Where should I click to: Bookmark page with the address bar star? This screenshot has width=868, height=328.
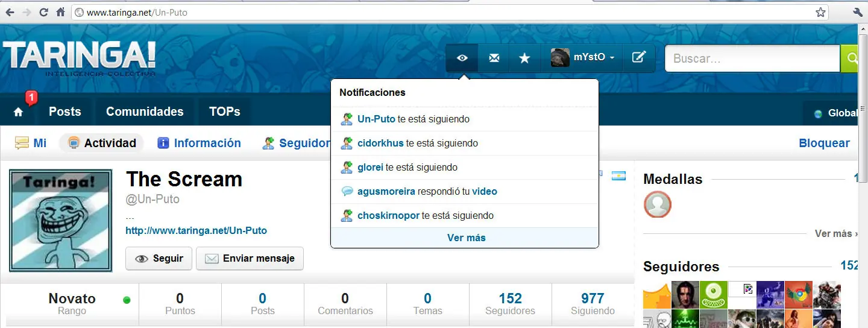[x=820, y=12]
